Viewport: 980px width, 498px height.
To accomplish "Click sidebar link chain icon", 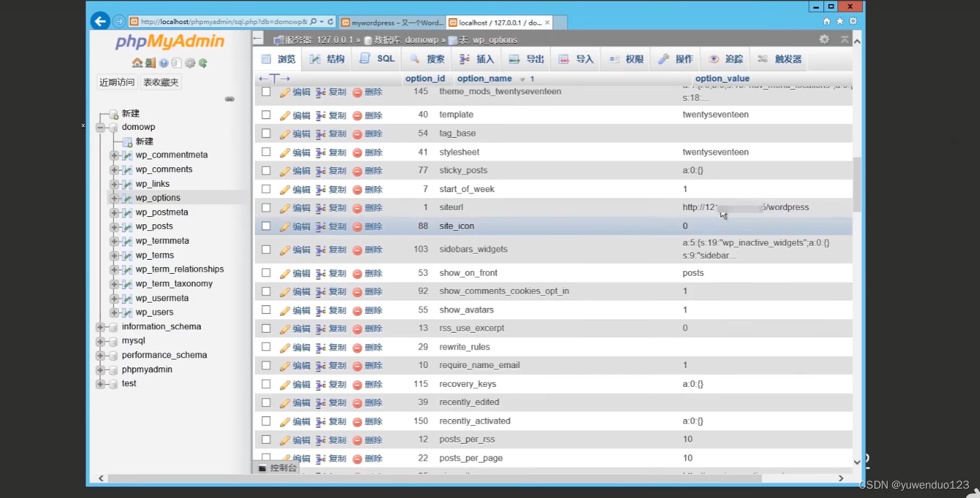I will (230, 99).
